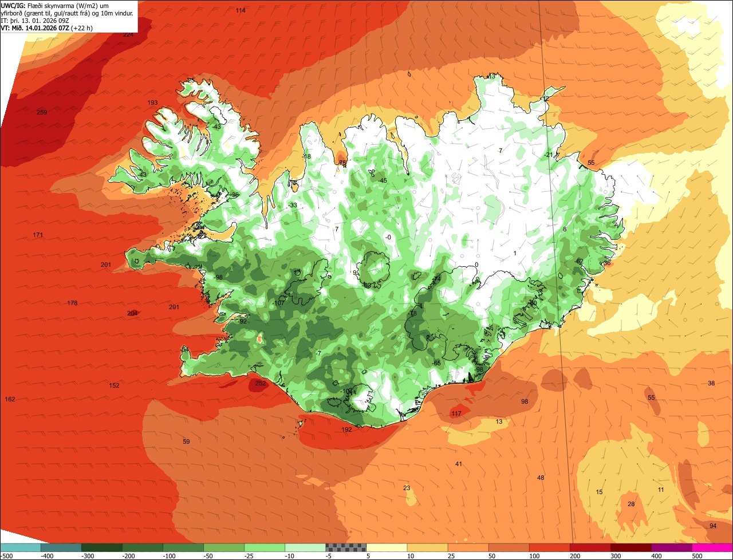Screen dimensions: 733x560
Task: Click the flux value 11 on the map
Action: (x=661, y=490)
